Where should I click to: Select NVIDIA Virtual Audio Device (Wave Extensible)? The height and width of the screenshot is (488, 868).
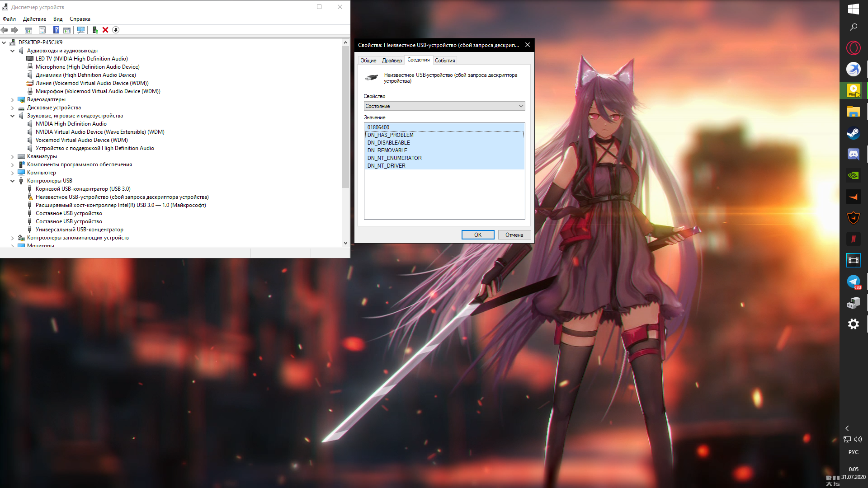pyautogui.click(x=100, y=132)
